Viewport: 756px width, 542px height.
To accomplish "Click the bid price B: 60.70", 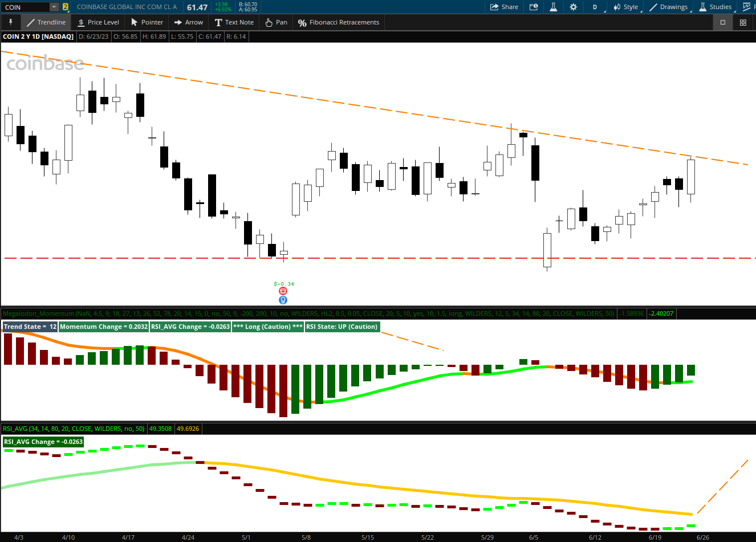I will (x=248, y=5).
